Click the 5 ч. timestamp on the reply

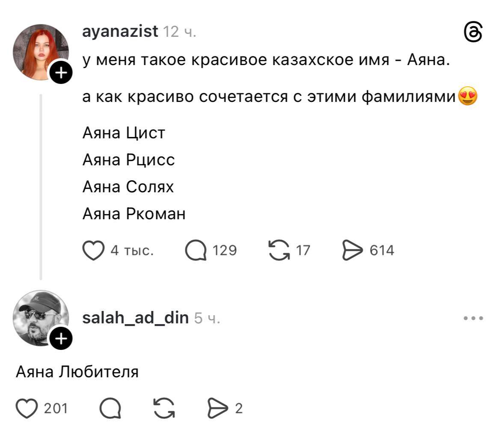click(x=207, y=318)
